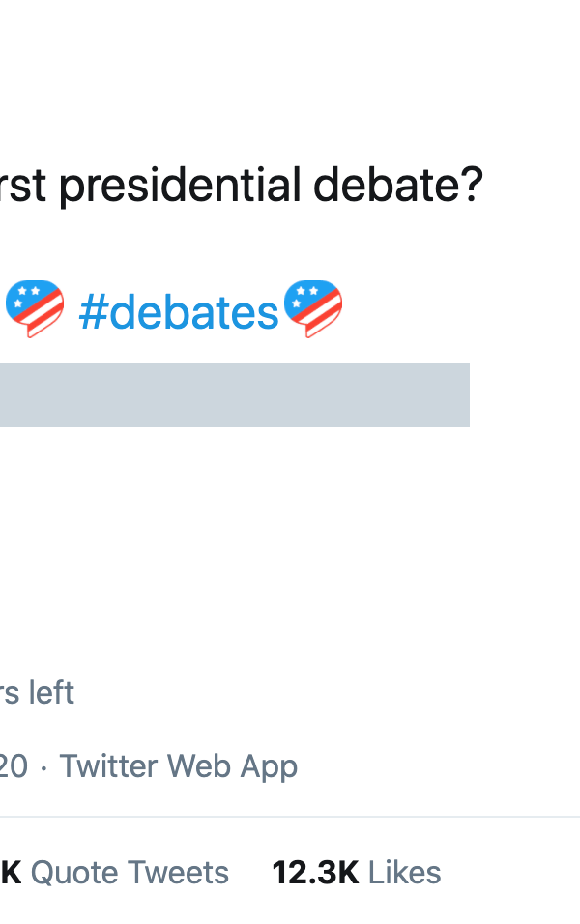The image size is (580, 924).
Task: Click the flag emoji before #debates
Action: pyautogui.click(x=35, y=309)
